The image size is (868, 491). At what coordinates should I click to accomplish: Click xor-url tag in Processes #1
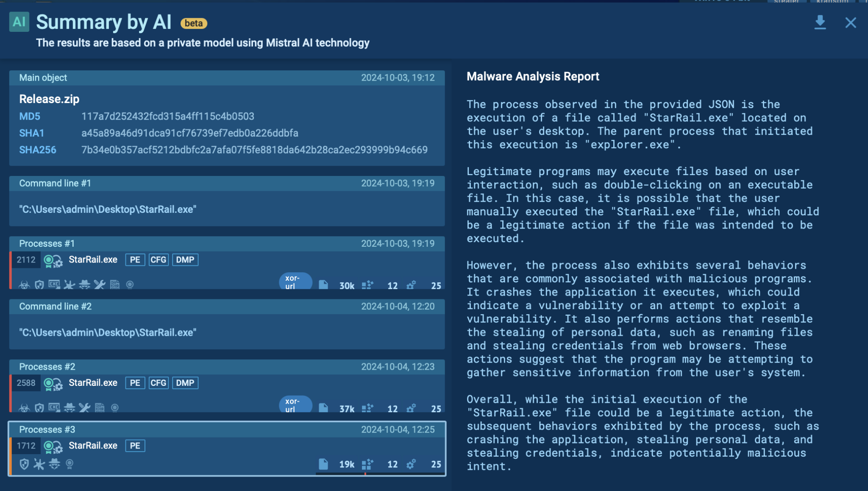point(295,282)
